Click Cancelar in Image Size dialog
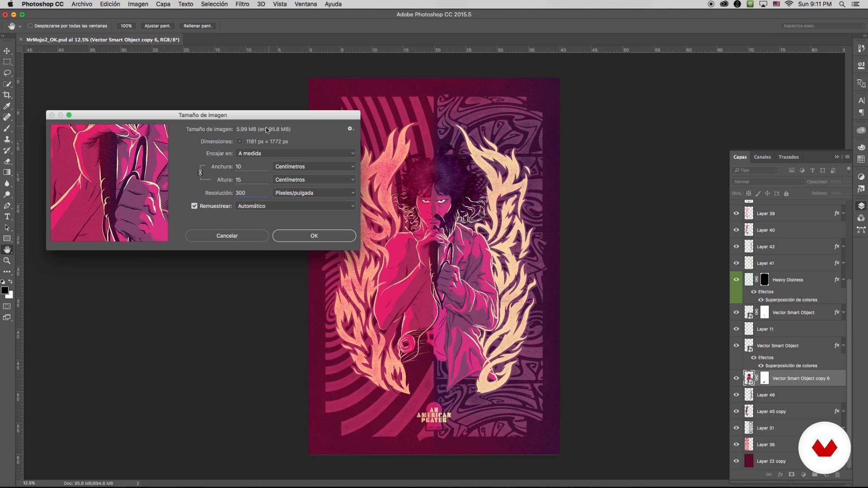The width and height of the screenshot is (868, 488). click(x=227, y=236)
